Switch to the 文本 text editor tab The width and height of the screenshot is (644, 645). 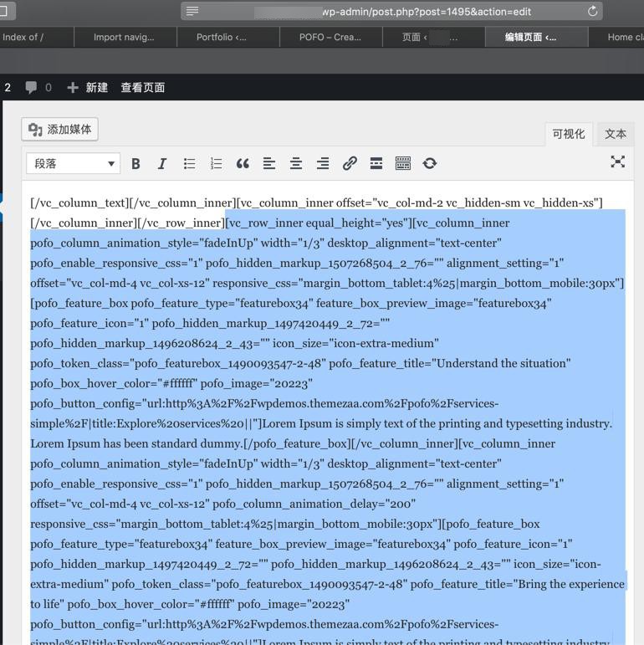coord(616,134)
